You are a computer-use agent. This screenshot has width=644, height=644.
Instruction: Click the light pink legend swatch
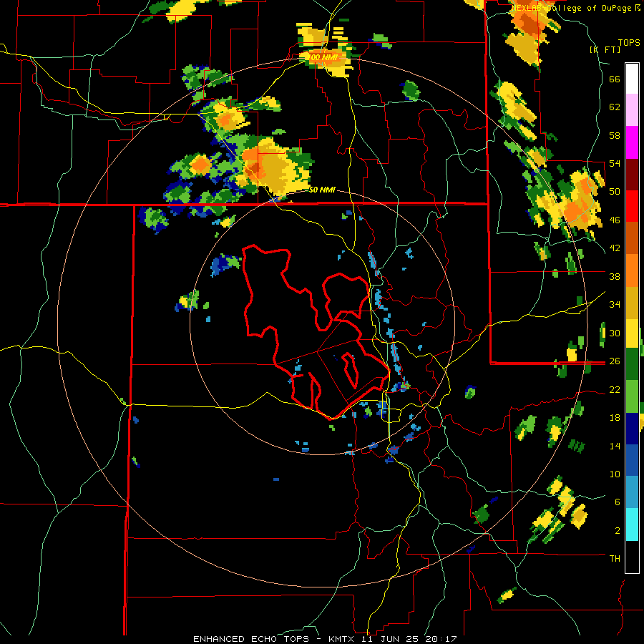tap(632, 110)
